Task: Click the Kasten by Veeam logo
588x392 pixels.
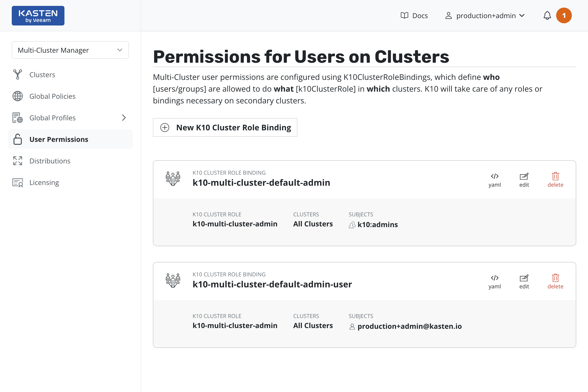Action: point(38,15)
